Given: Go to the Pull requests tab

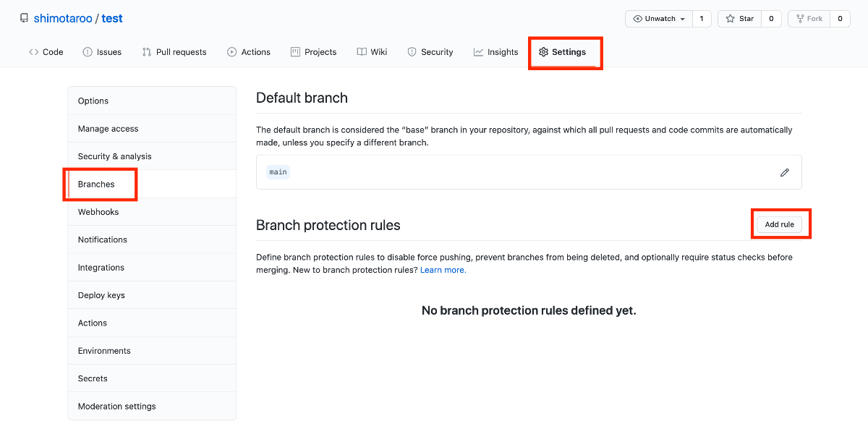Looking at the screenshot, I should pyautogui.click(x=174, y=52).
